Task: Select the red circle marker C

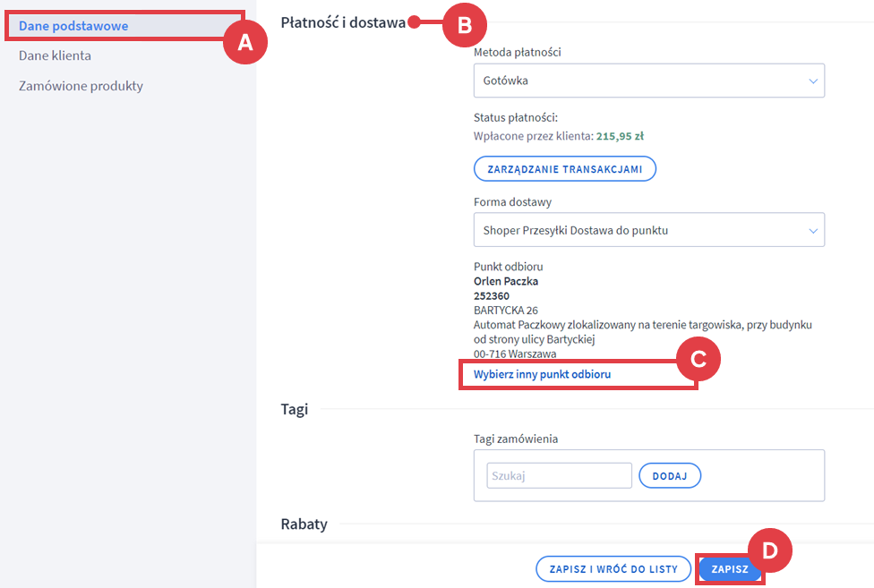Action: pos(698,360)
